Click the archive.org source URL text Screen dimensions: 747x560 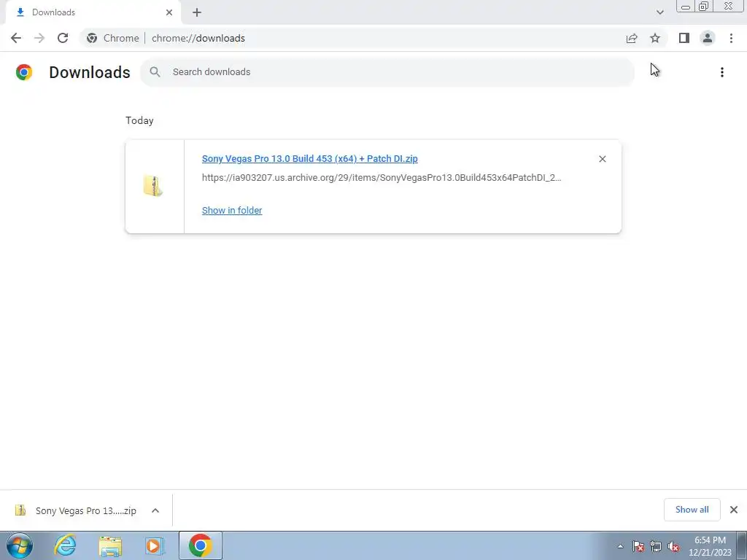382,178
